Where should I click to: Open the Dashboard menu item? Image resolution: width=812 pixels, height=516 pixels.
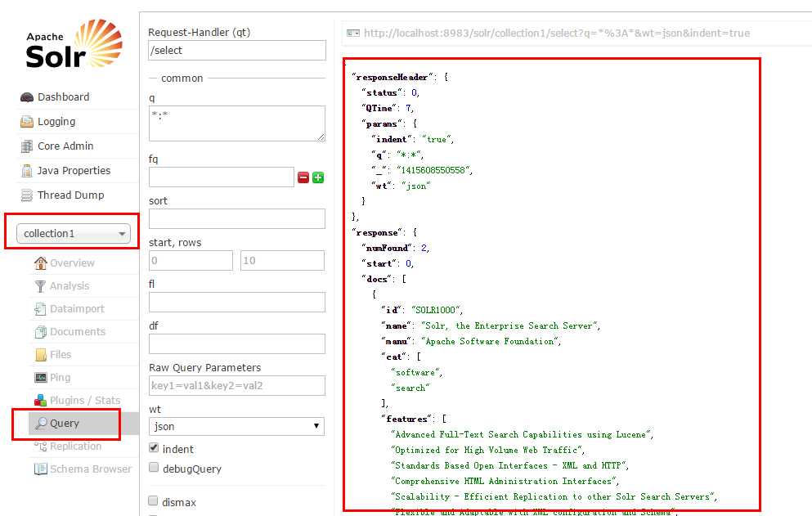tap(63, 96)
